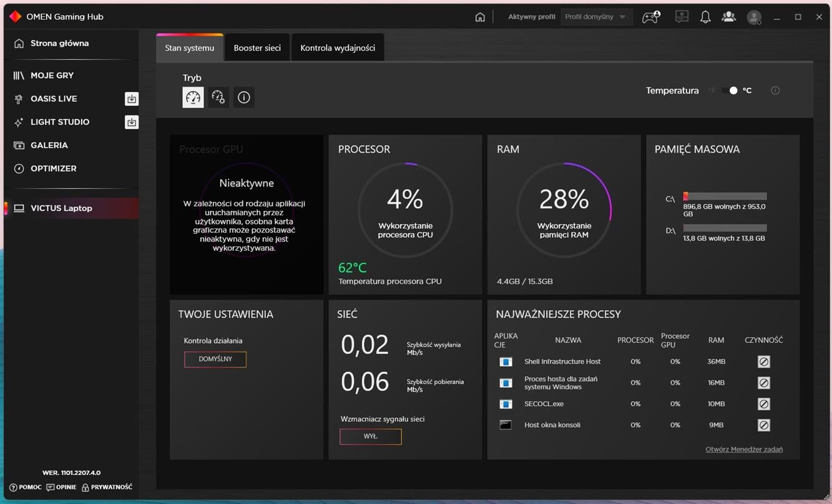The width and height of the screenshot is (832, 504).
Task: Click the 0,02 upload speed value
Action: (x=365, y=345)
